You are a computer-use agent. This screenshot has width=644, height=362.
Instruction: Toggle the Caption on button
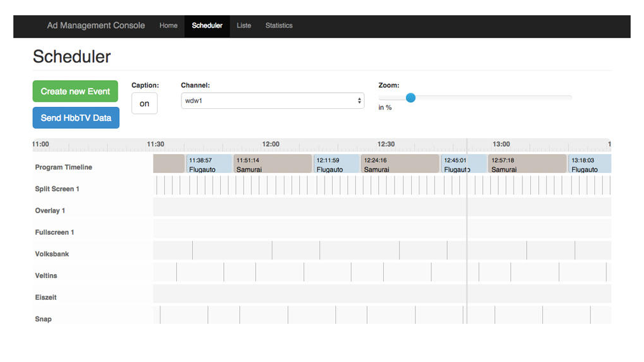144,104
